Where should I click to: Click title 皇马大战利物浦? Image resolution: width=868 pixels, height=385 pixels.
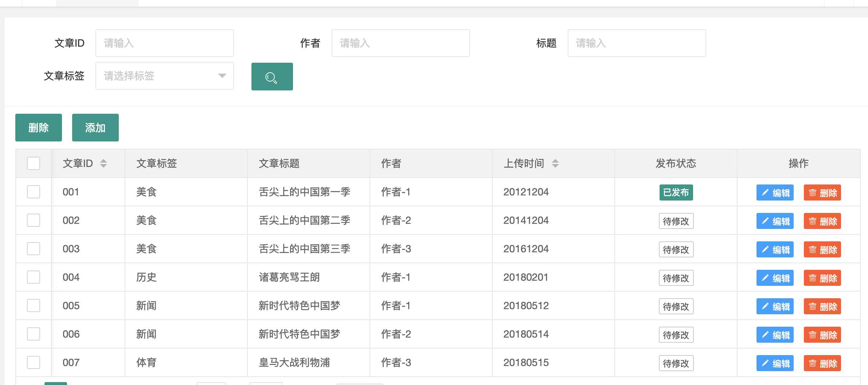[294, 362]
